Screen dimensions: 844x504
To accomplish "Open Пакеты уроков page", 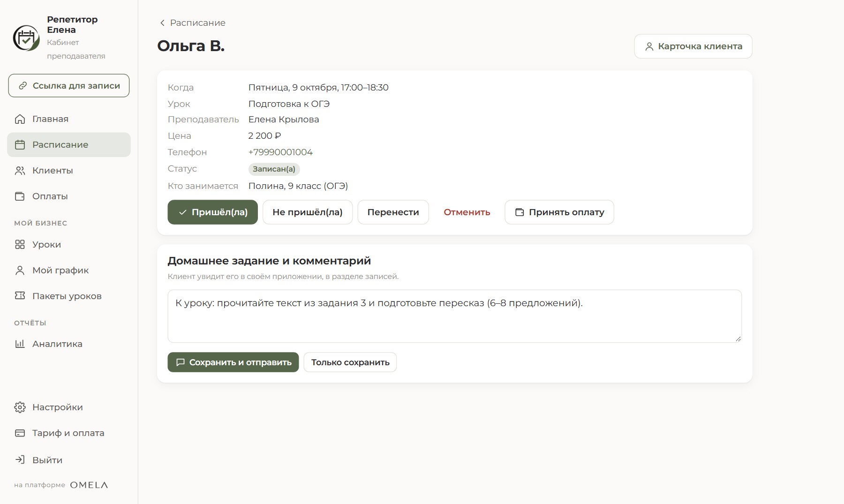I will pos(69,296).
